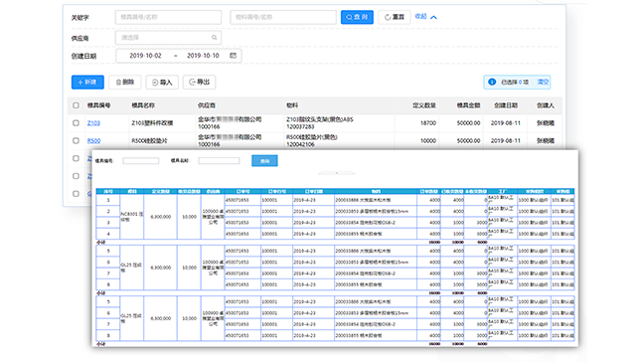This screenshot has width=644, height=362.
Task: Check the Z103 row checkbox
Action: (x=76, y=123)
